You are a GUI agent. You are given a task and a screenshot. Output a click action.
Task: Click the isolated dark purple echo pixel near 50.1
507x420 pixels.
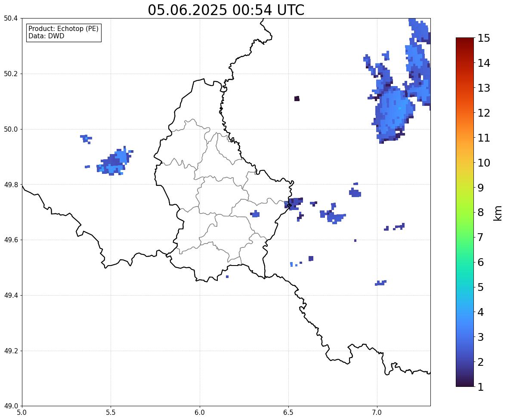pyautogui.click(x=297, y=99)
